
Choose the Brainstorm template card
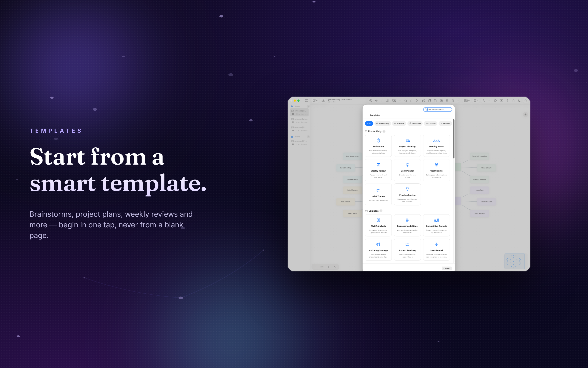click(x=378, y=146)
